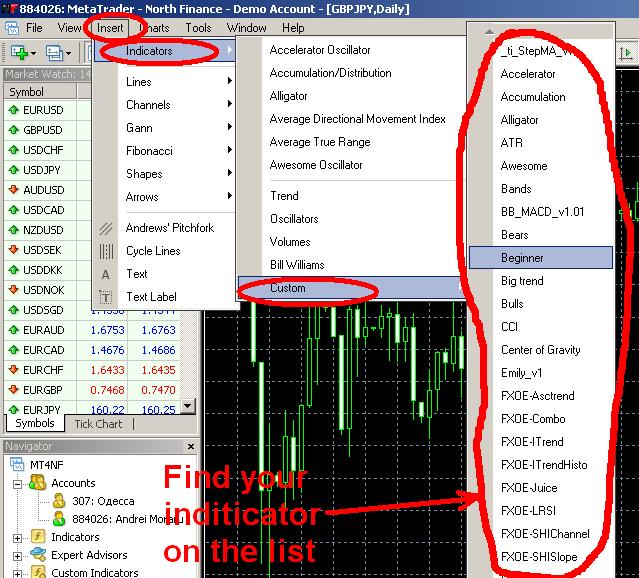This screenshot has height=578, width=639.
Task: Open the Bill Williams indicators group
Action: (297, 265)
